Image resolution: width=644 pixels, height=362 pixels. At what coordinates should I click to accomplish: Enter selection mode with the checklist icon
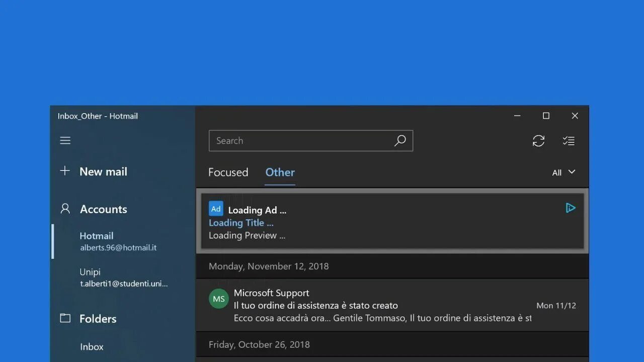pos(569,141)
